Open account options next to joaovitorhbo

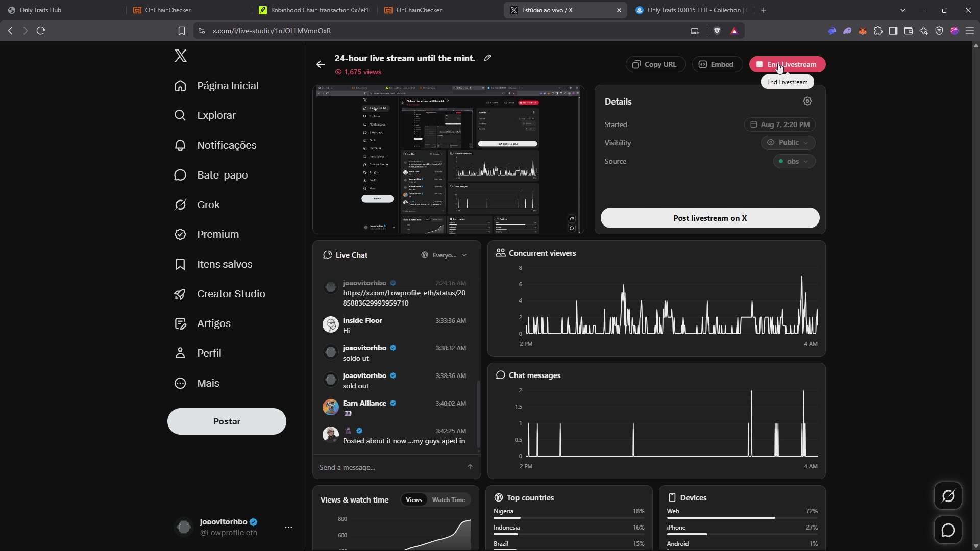pos(288,527)
